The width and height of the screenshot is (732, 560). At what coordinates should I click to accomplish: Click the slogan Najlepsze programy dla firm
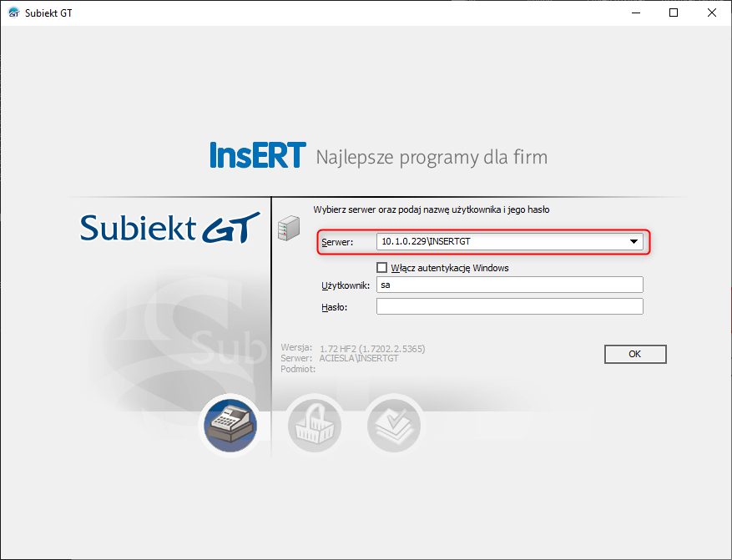click(x=432, y=157)
